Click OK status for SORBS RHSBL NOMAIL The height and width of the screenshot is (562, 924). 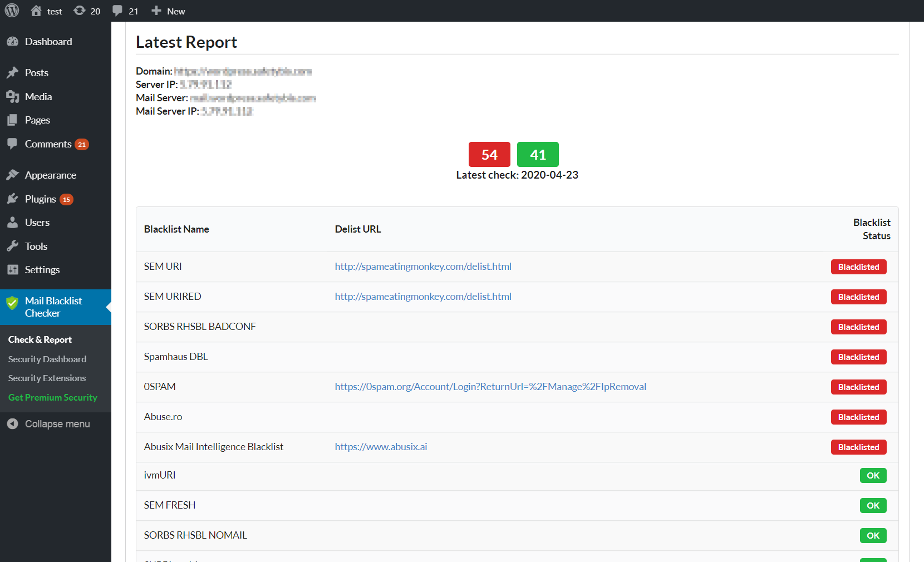pyautogui.click(x=873, y=535)
